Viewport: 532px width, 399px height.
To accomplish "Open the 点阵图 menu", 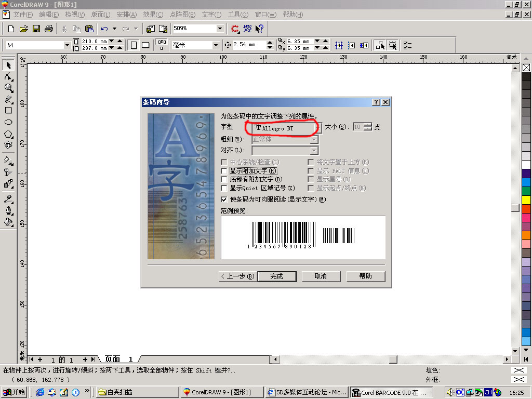I will coord(182,15).
